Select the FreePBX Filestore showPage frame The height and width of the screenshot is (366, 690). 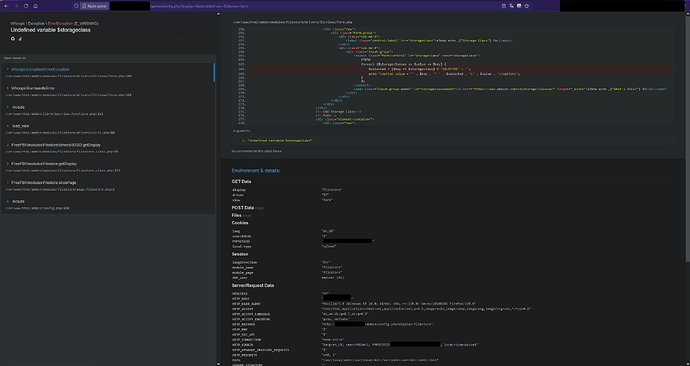pos(108,186)
